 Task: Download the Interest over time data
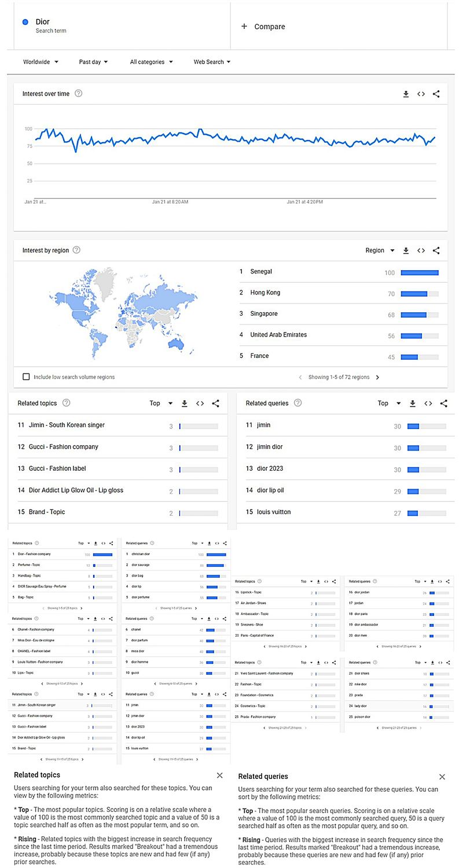(406, 94)
